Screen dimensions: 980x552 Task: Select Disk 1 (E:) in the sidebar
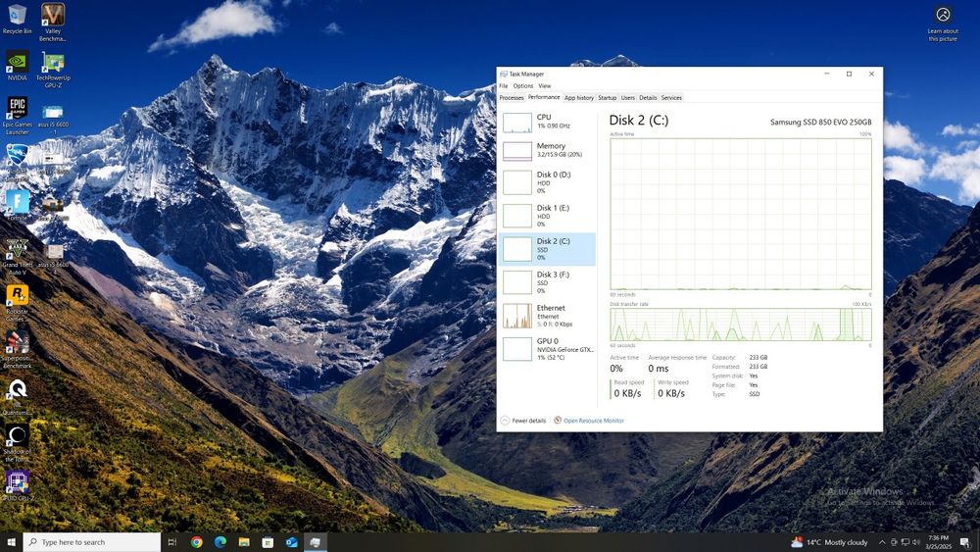547,216
